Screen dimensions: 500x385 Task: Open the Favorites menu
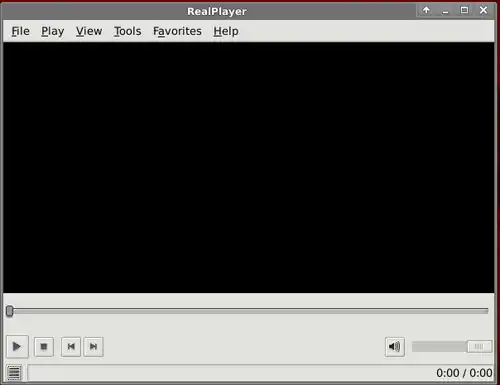pyautogui.click(x=177, y=31)
